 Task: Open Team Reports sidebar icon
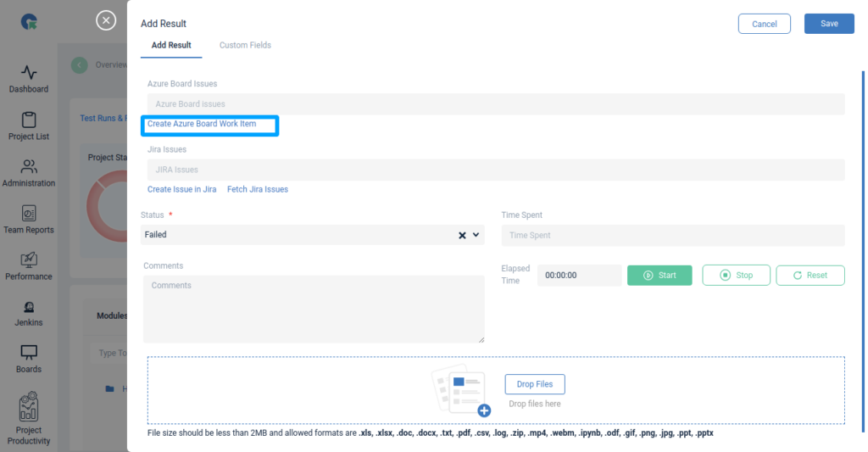[29, 220]
